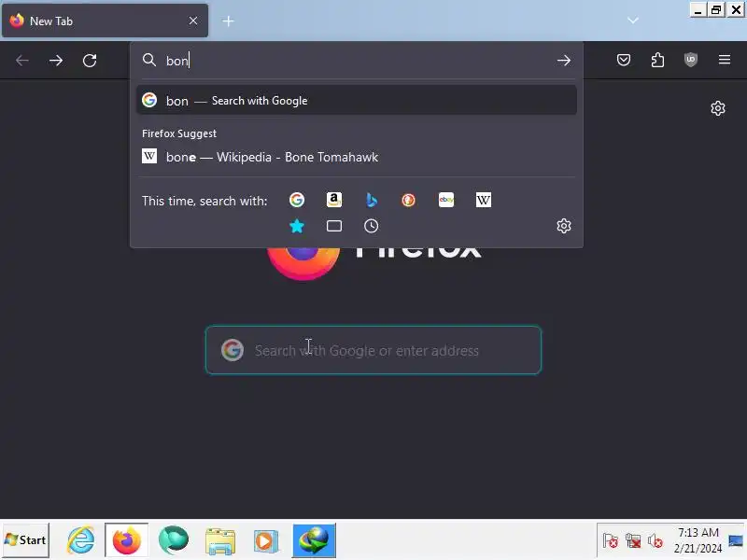Open Windows Media Player on taskbar
The width and height of the screenshot is (747, 560).
coord(266,541)
